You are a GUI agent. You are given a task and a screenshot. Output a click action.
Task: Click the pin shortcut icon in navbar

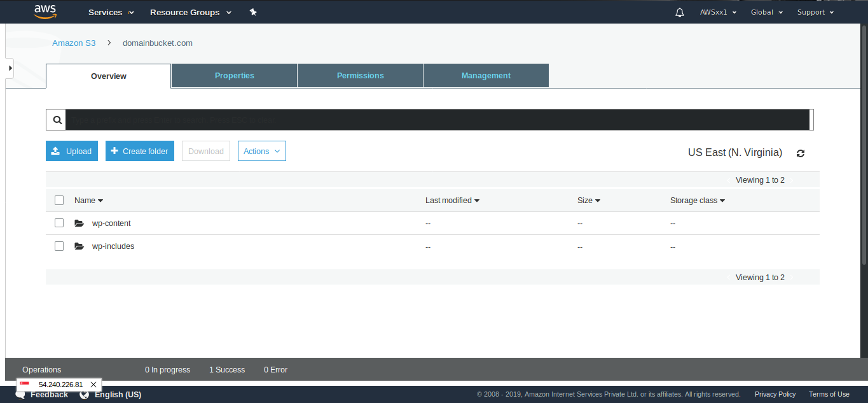click(x=253, y=12)
